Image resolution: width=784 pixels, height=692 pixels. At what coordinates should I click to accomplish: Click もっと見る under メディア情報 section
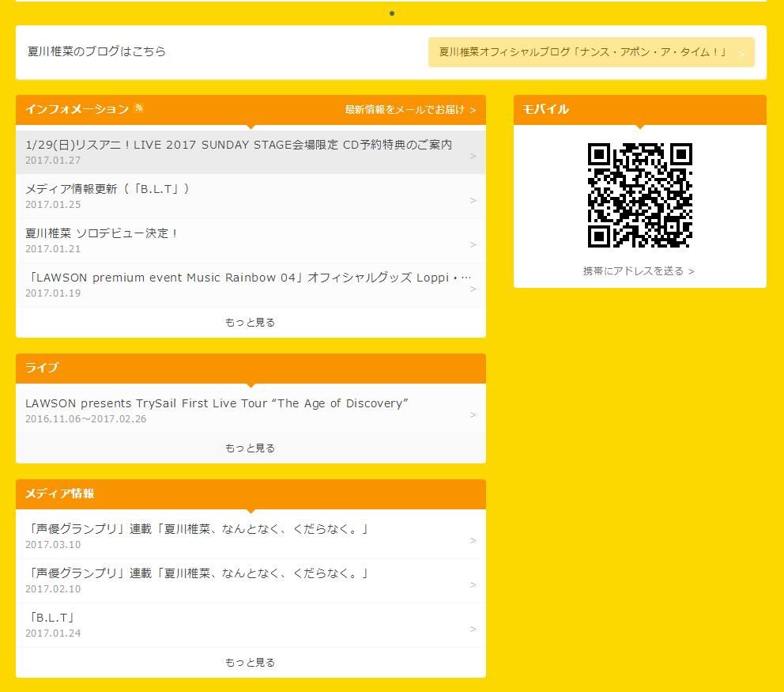[250, 663]
